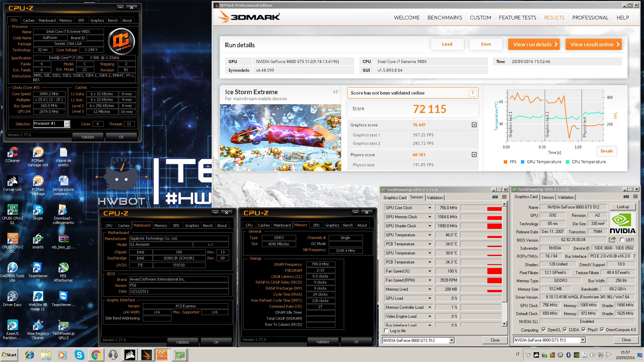Image resolution: width=644 pixels, height=362 pixels.
Task: Click camera icon in GPU-Z Graphics Card window
Action: click(x=626, y=197)
